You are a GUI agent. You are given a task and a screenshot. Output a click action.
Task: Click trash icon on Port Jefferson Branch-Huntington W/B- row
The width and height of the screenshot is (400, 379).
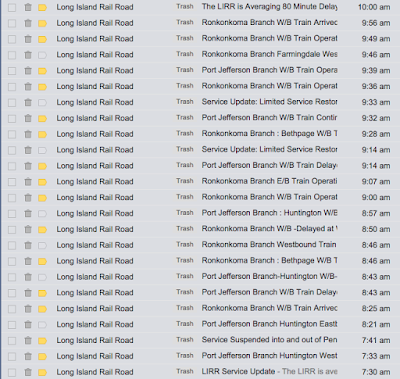click(28, 277)
